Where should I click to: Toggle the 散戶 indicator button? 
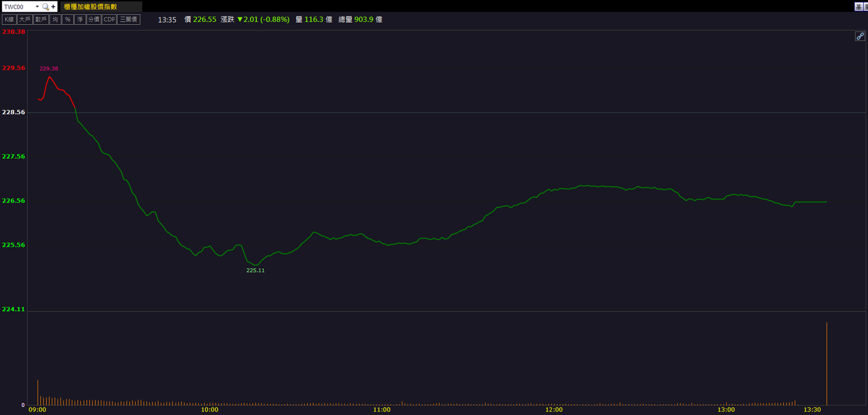click(41, 20)
